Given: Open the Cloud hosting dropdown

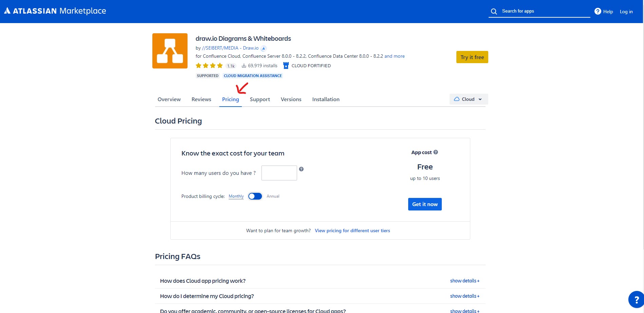Looking at the screenshot, I should coord(469,99).
